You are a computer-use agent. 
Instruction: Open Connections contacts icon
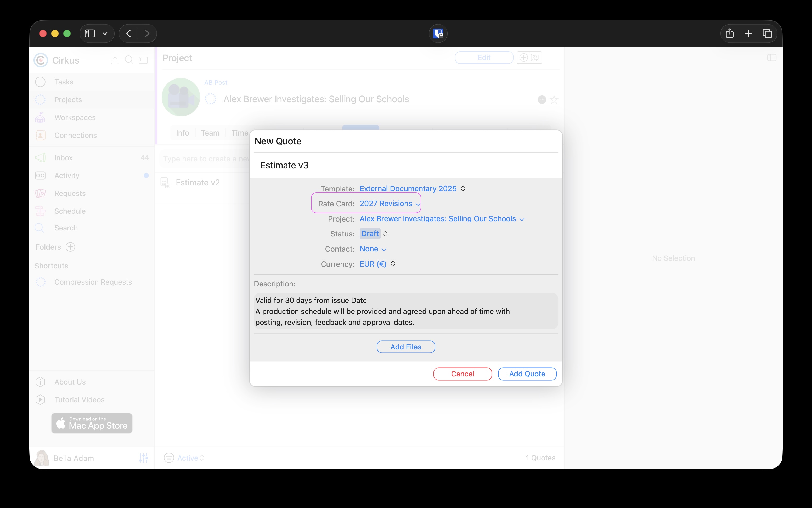point(40,136)
